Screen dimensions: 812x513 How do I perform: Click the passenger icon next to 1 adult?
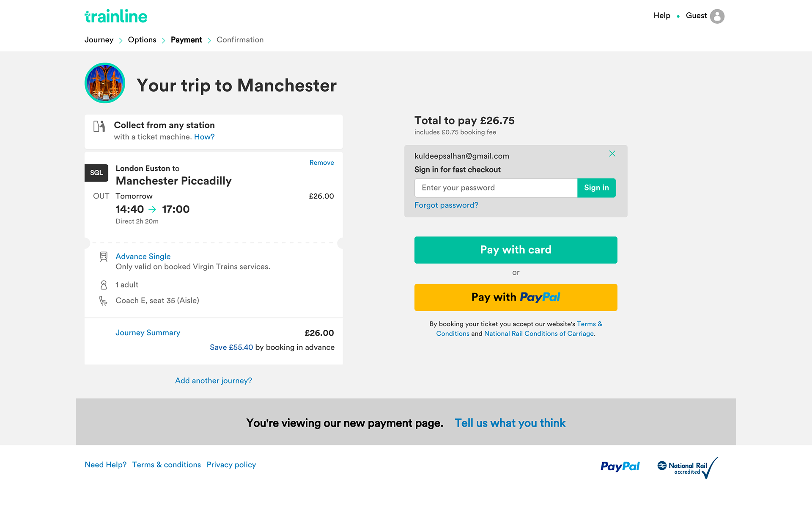pyautogui.click(x=104, y=285)
